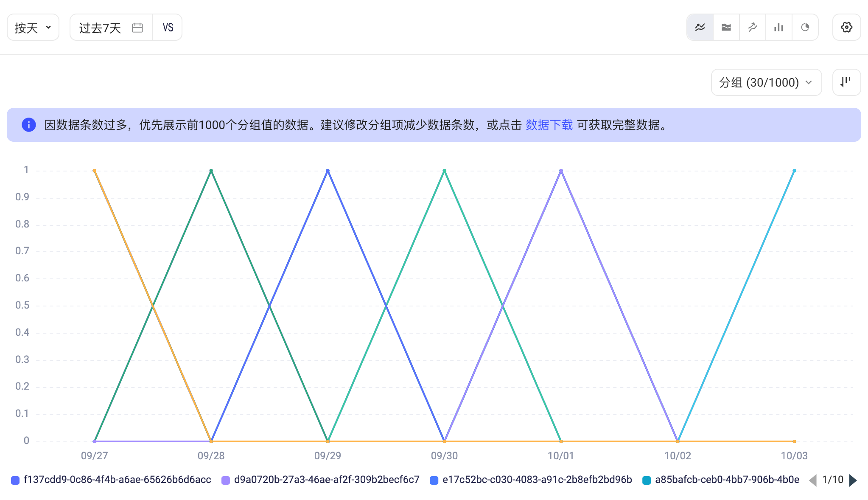Click the 09/27 x-axis date label
This screenshot has width=868, height=500.
pyautogui.click(x=95, y=456)
